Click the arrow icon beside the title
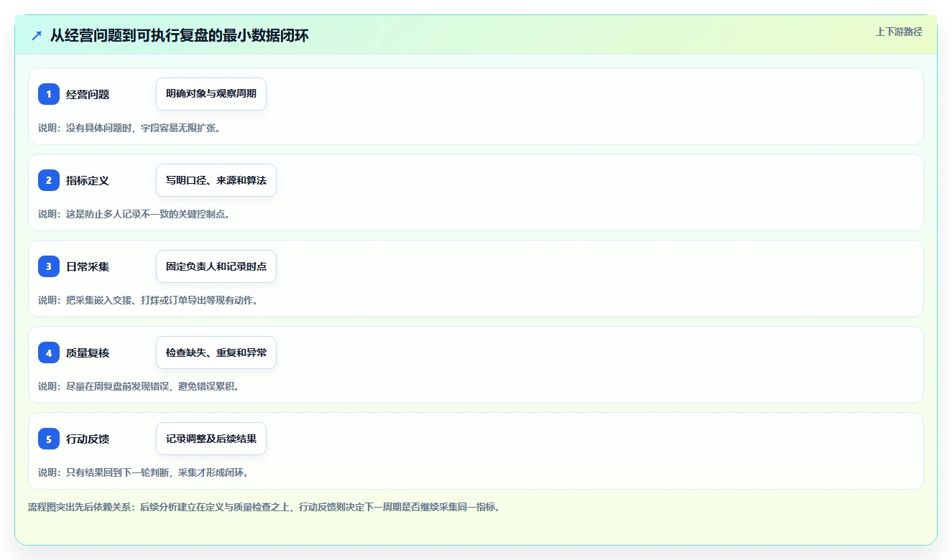 (37, 35)
